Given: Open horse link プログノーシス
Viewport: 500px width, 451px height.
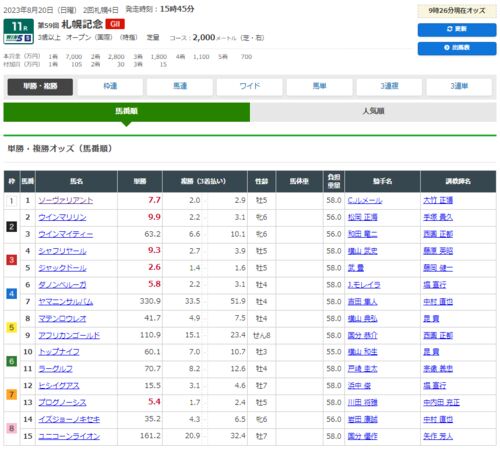Looking at the screenshot, I should pyautogui.click(x=62, y=403).
